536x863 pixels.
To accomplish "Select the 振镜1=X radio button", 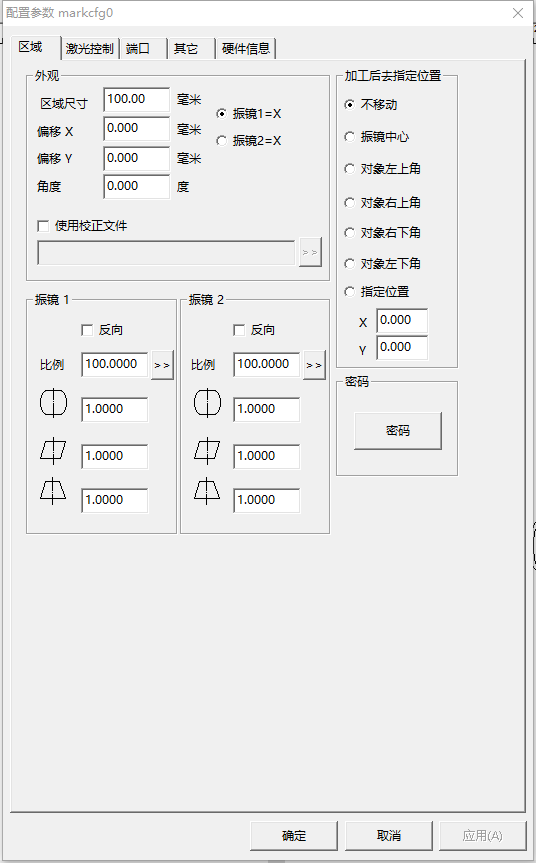I will [x=249, y=113].
